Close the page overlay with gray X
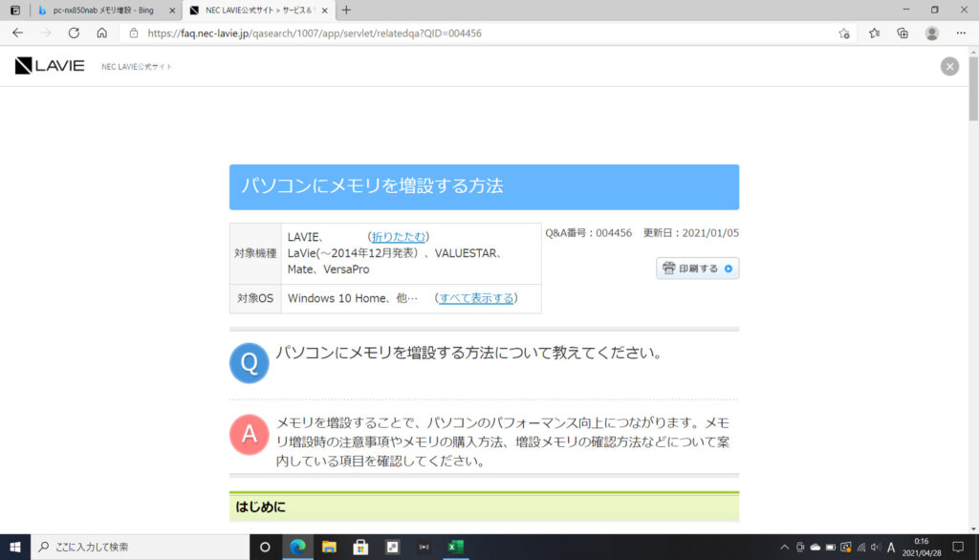This screenshot has width=979, height=560. pos(949,66)
